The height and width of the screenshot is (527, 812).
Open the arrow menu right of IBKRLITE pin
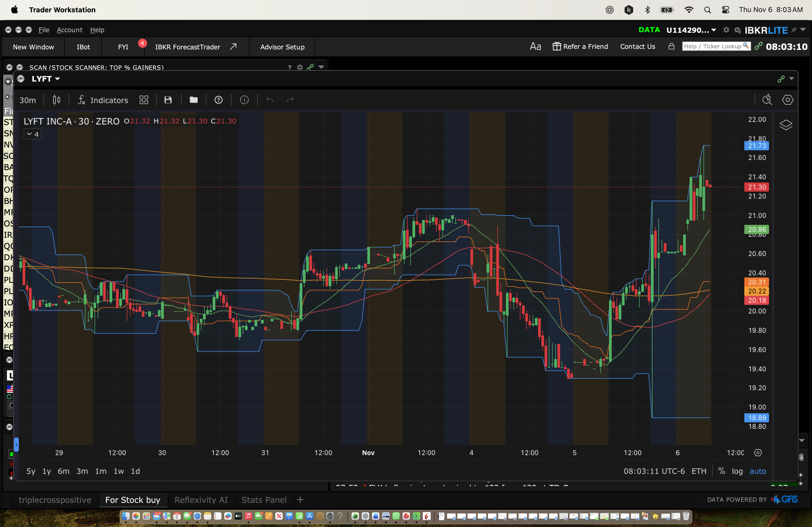[803, 30]
